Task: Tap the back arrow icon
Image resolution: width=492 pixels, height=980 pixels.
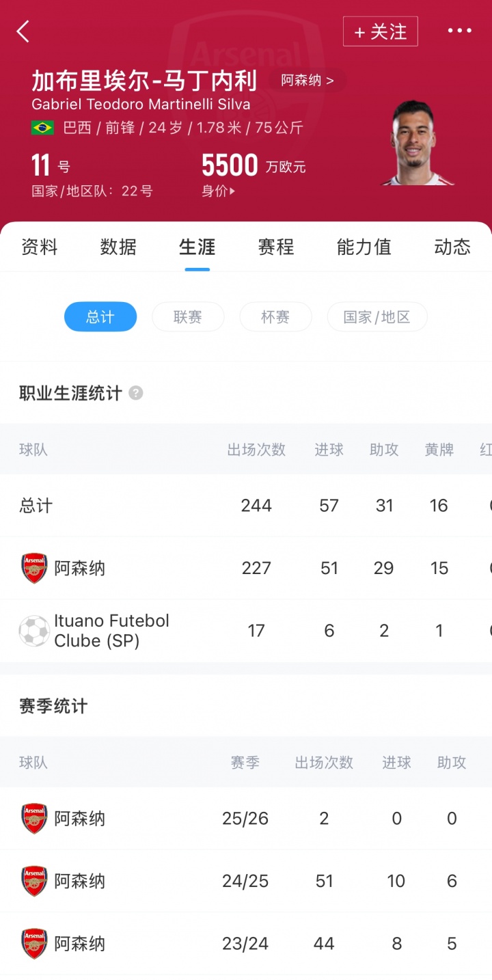Action: click(23, 31)
